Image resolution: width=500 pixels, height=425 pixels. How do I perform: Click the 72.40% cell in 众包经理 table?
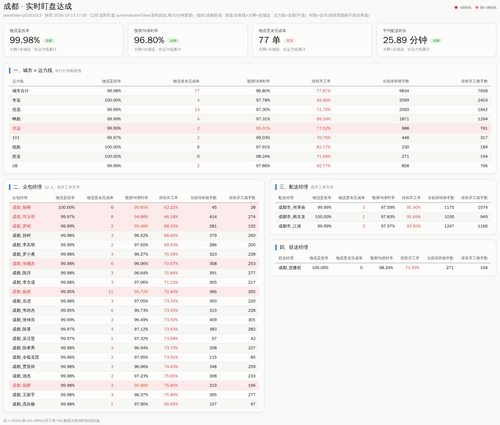(171, 292)
